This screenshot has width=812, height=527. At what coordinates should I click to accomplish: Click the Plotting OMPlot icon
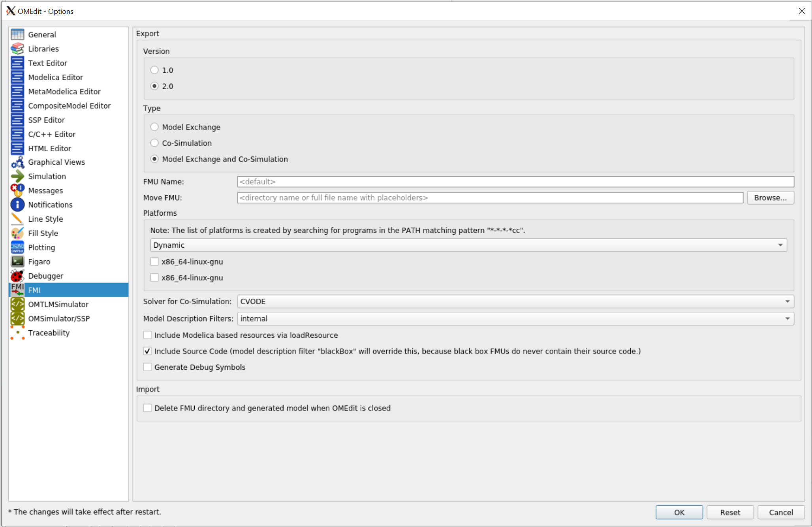(17, 247)
